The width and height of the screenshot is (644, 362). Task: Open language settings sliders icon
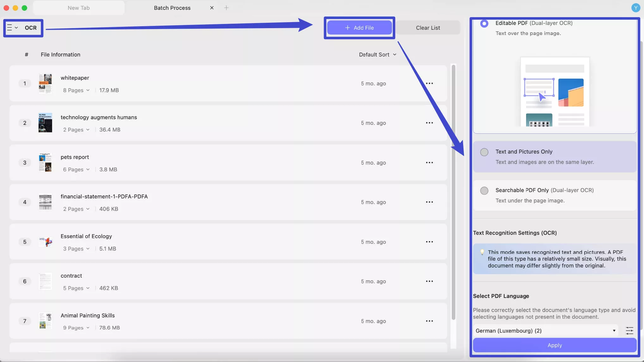pos(629,331)
